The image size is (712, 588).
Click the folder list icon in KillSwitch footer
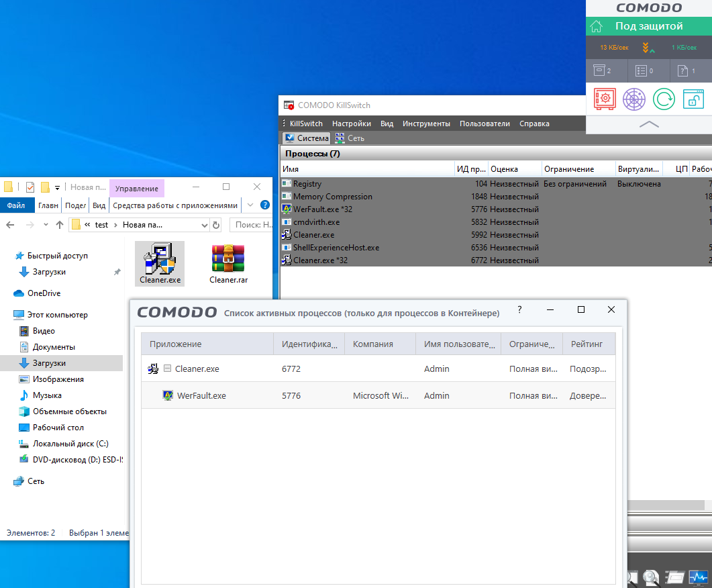point(675,577)
